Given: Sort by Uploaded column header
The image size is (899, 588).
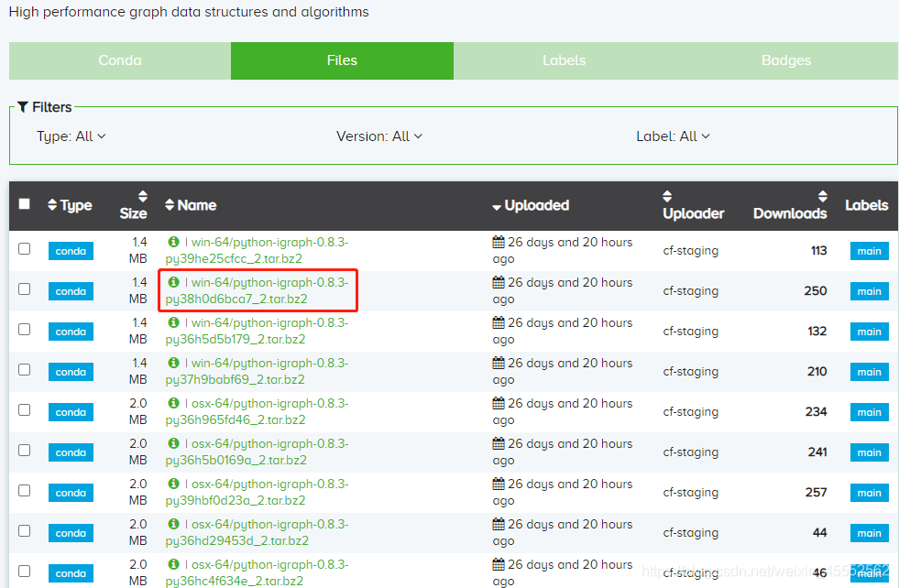Looking at the screenshot, I should 531,205.
